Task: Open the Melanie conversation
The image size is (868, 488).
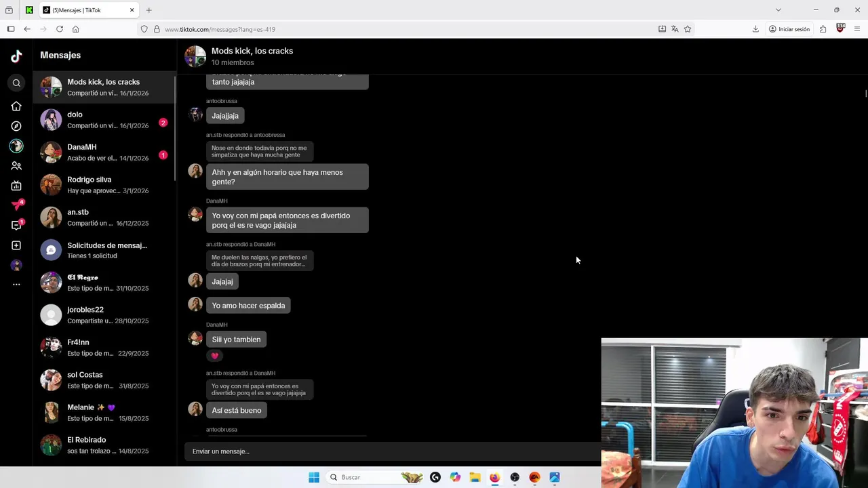Action: tap(104, 412)
